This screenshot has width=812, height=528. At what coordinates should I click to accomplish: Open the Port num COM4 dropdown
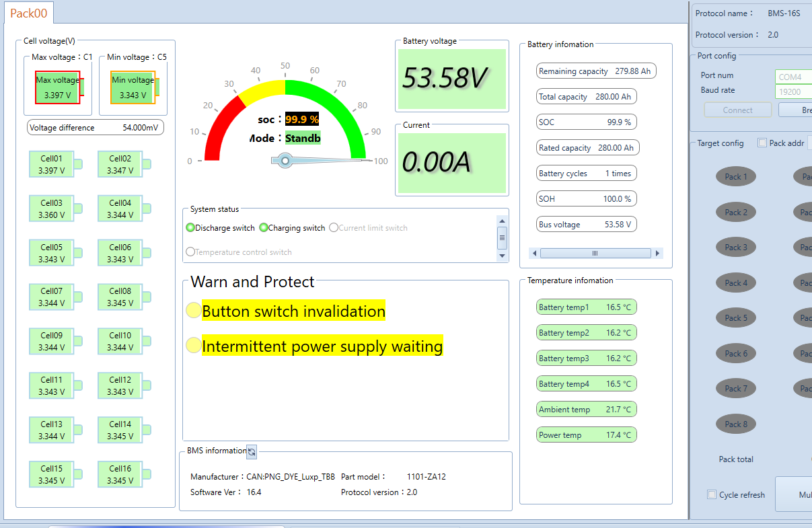pos(794,77)
